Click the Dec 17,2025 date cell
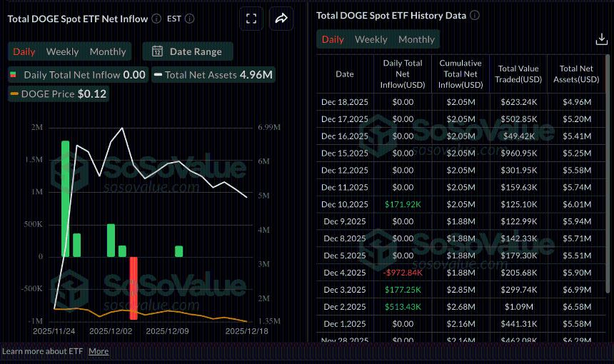Image resolution: width=614 pixels, height=364 pixels. 345,119
